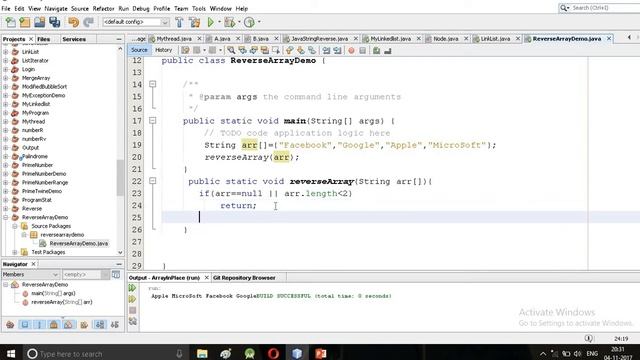Collapse the main method code fold
This screenshot has width=640, height=360.
[x=152, y=121]
